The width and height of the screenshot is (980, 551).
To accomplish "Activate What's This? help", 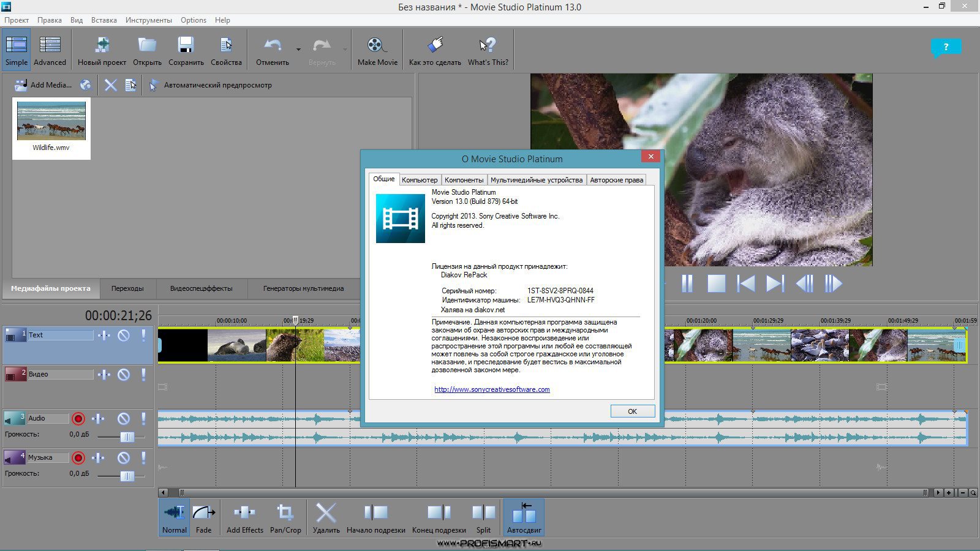I will (488, 50).
